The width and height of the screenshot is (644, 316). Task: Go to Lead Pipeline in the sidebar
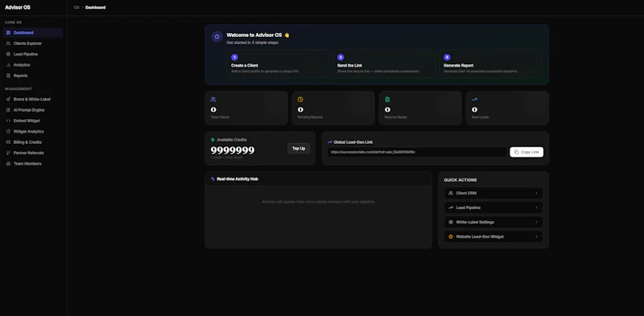pyautogui.click(x=33, y=54)
